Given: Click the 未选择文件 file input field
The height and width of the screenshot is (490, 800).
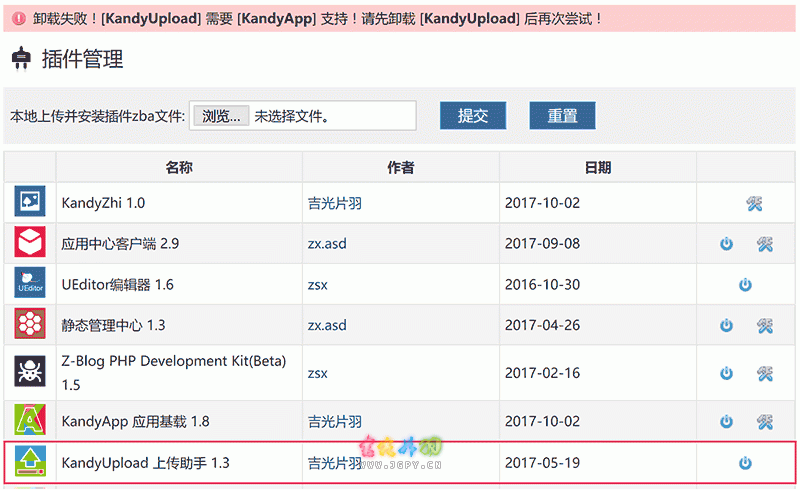Looking at the screenshot, I should pos(303,116).
